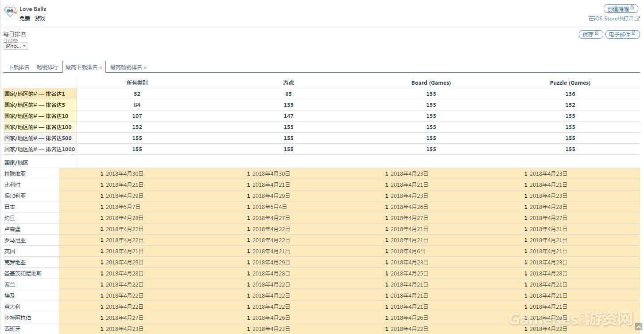The height and width of the screenshot is (334, 644).
Task: Click the 保加利亚 country row
Action: tap(322, 196)
